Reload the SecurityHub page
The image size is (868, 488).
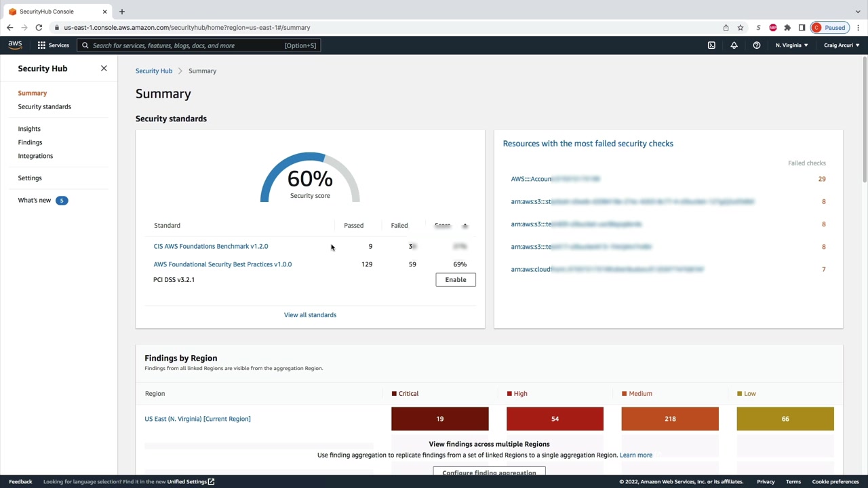39,28
